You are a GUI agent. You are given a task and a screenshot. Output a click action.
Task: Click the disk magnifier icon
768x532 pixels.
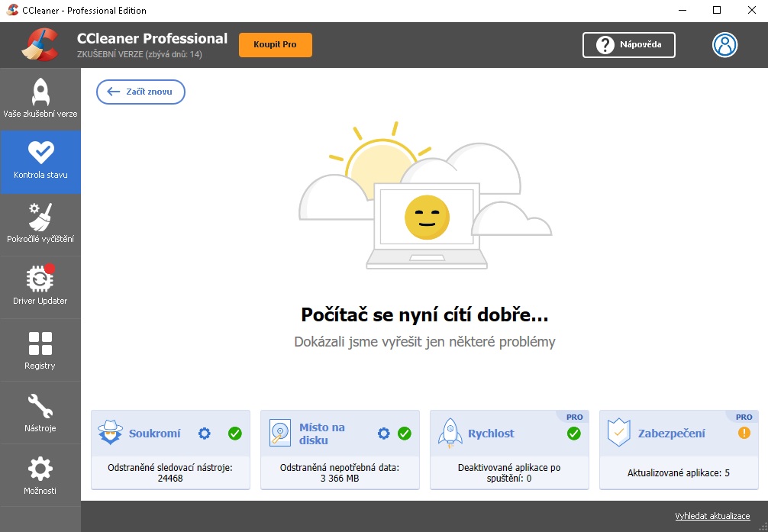coord(280,433)
